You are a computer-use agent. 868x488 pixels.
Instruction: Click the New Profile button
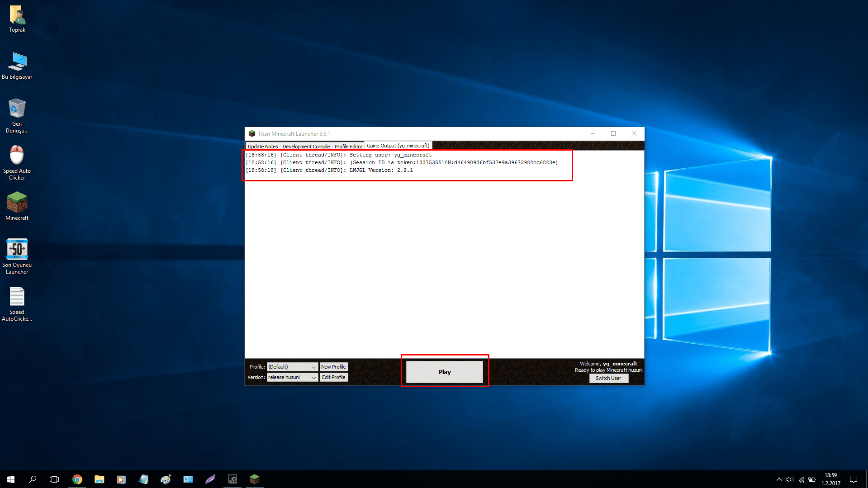click(x=333, y=367)
